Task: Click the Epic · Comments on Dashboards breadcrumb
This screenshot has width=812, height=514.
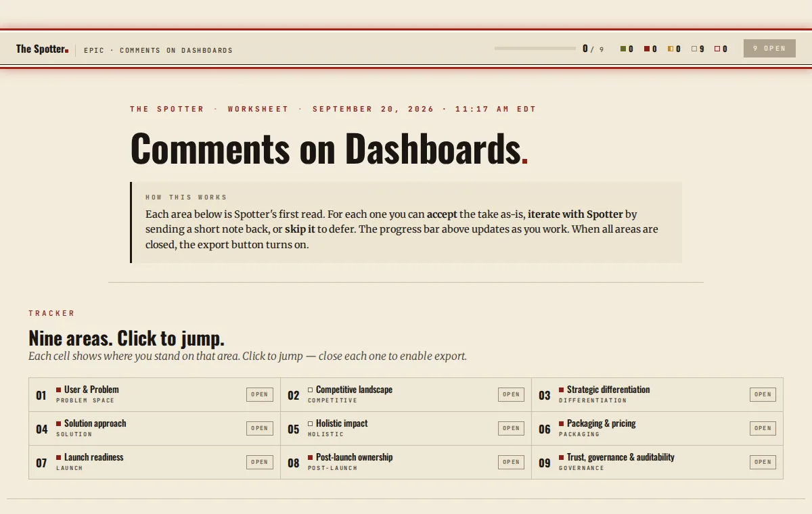Action: click(158, 51)
